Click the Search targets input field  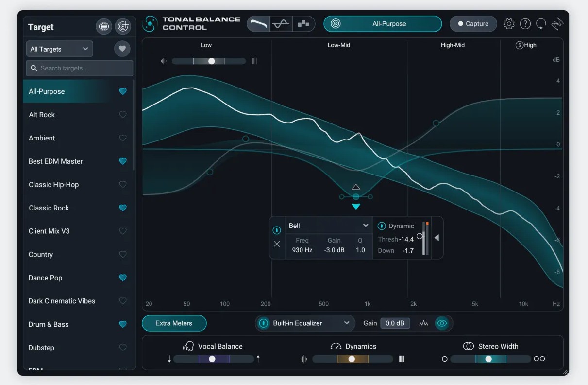(80, 68)
